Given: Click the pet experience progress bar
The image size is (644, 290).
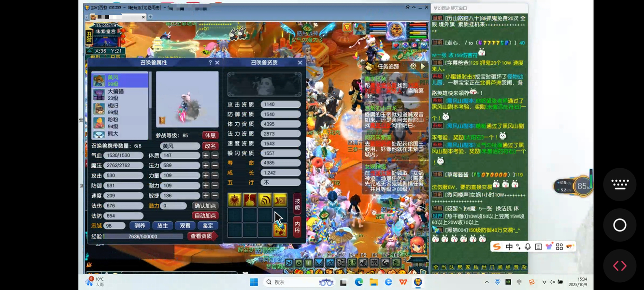Looking at the screenshot, I should pyautogui.click(x=143, y=236).
